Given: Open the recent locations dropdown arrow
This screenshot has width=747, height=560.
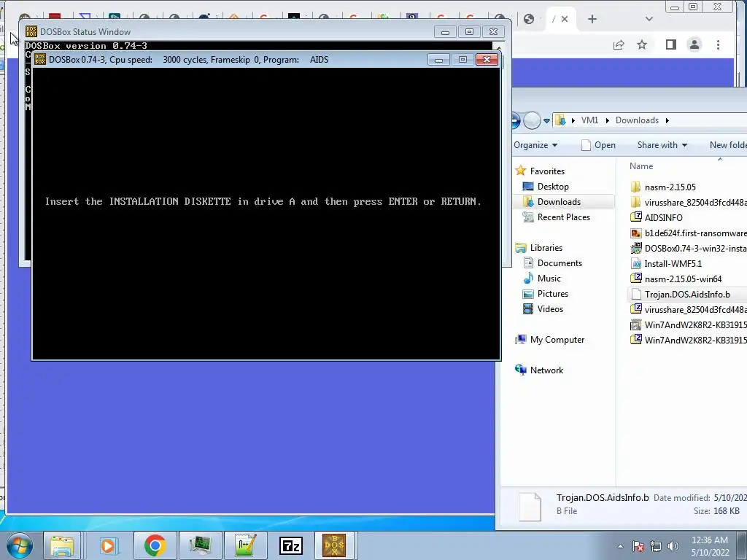Looking at the screenshot, I should [546, 121].
